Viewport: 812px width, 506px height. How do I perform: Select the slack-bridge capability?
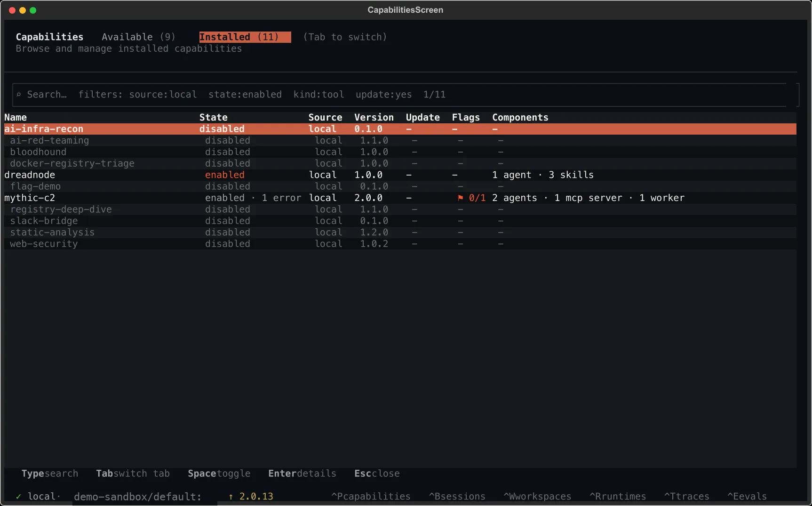pyautogui.click(x=400, y=221)
